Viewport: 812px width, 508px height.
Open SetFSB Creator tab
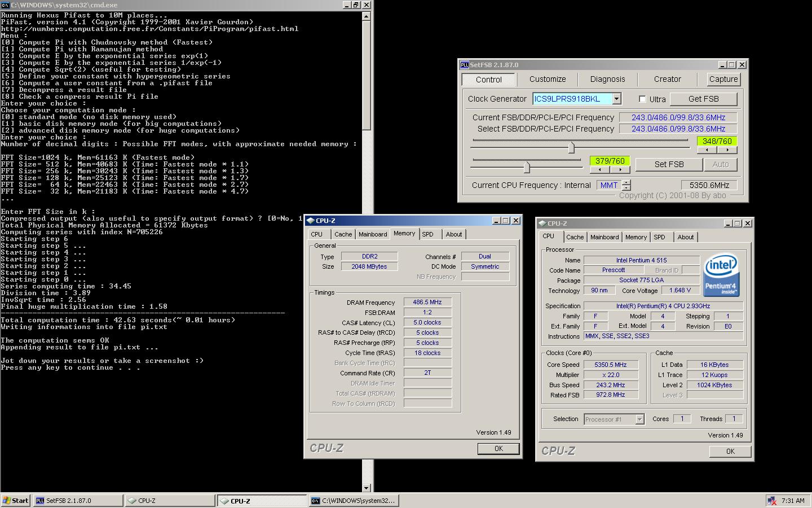(x=668, y=79)
